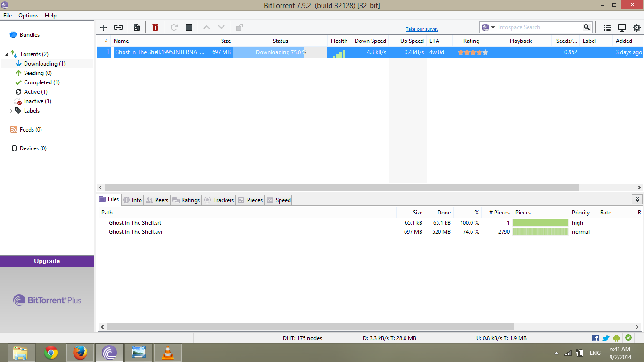644x362 pixels.
Task: Check the green network status icon
Action: click(628, 338)
